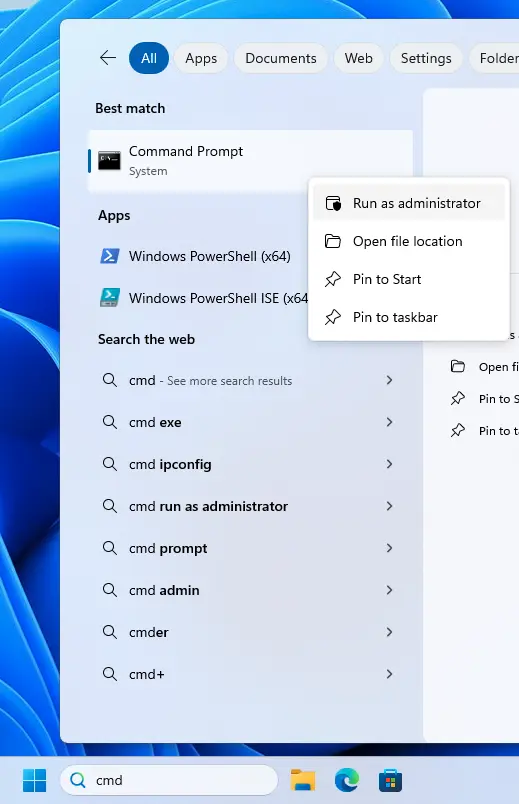Click the shield icon beside Run as administrator
Image resolution: width=519 pixels, height=804 pixels.
[333, 203]
